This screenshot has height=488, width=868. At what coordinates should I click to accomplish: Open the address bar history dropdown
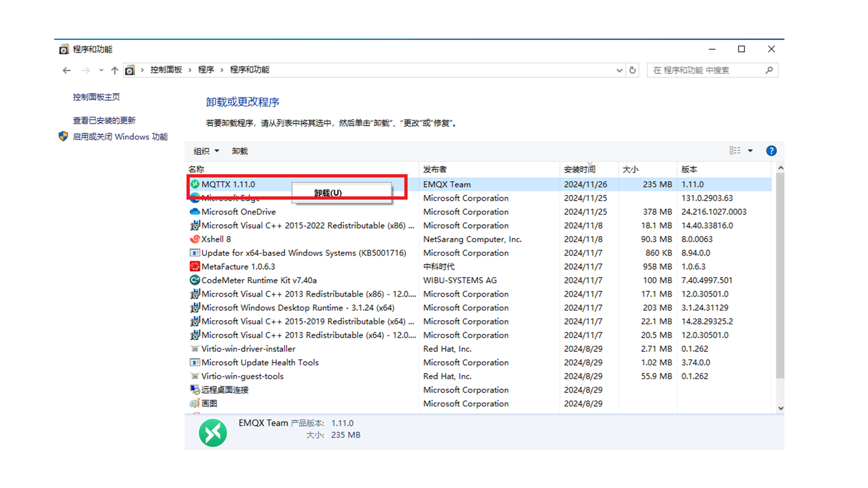[619, 70]
